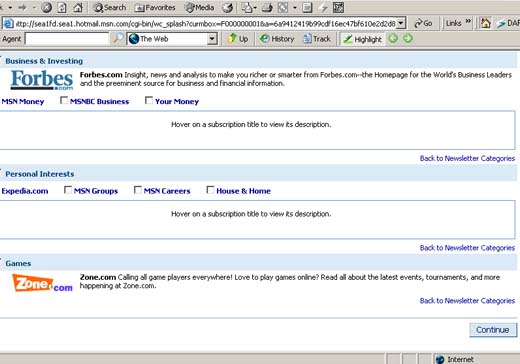Open the Your Money title link
The height and width of the screenshot is (364, 520).
[x=177, y=101]
